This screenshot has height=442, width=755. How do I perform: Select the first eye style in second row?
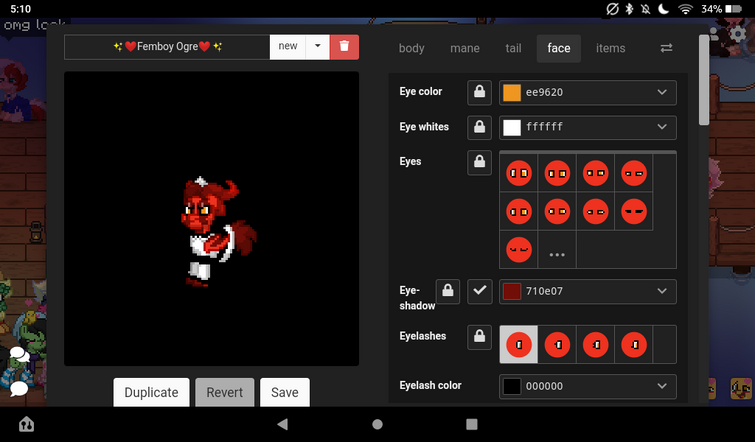tap(519, 211)
